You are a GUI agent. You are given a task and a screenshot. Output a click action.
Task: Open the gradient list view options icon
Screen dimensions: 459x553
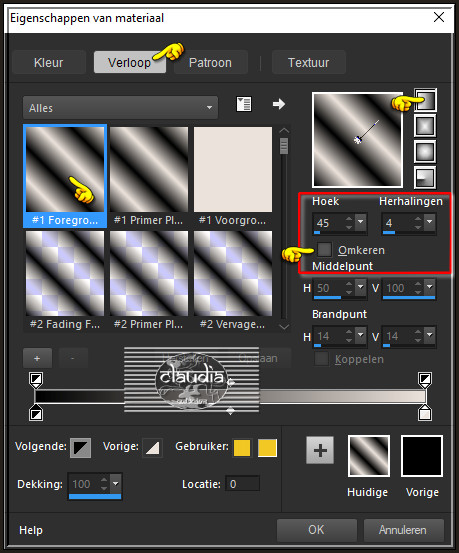(243, 104)
